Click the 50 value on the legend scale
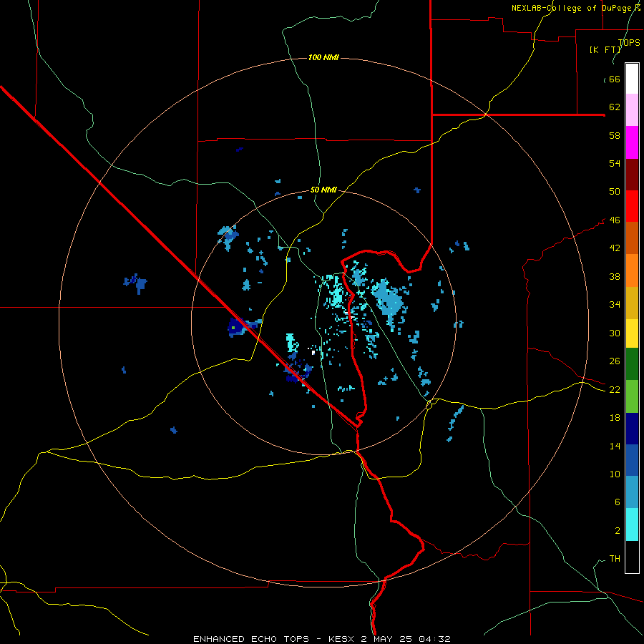 pos(615,192)
